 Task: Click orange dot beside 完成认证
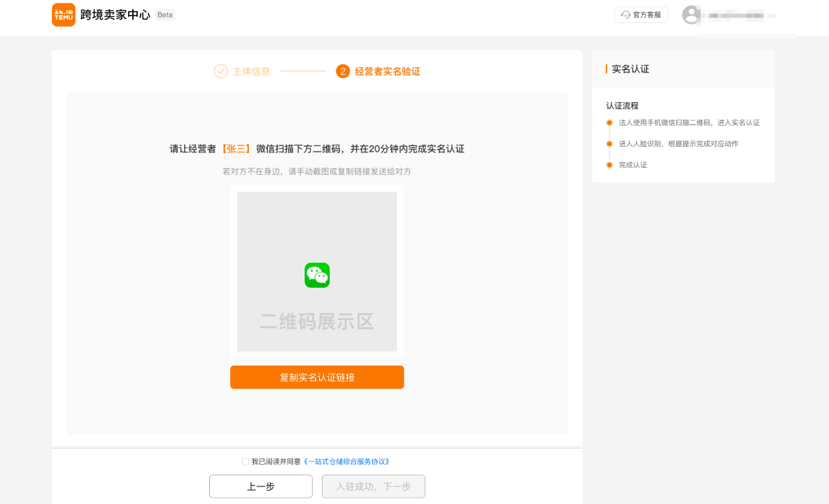[609, 165]
